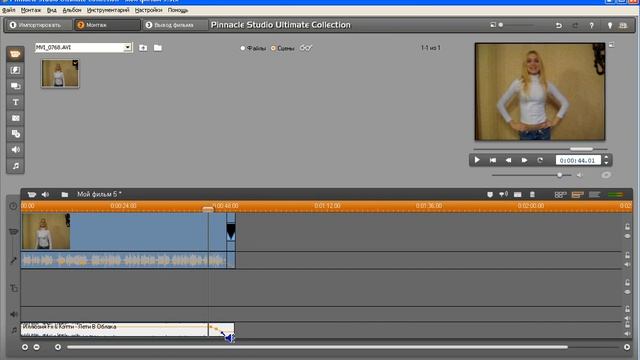Toggle lock on overlay title track
Viewport: 640px width, 360px height.
pyautogui.click(x=627, y=282)
